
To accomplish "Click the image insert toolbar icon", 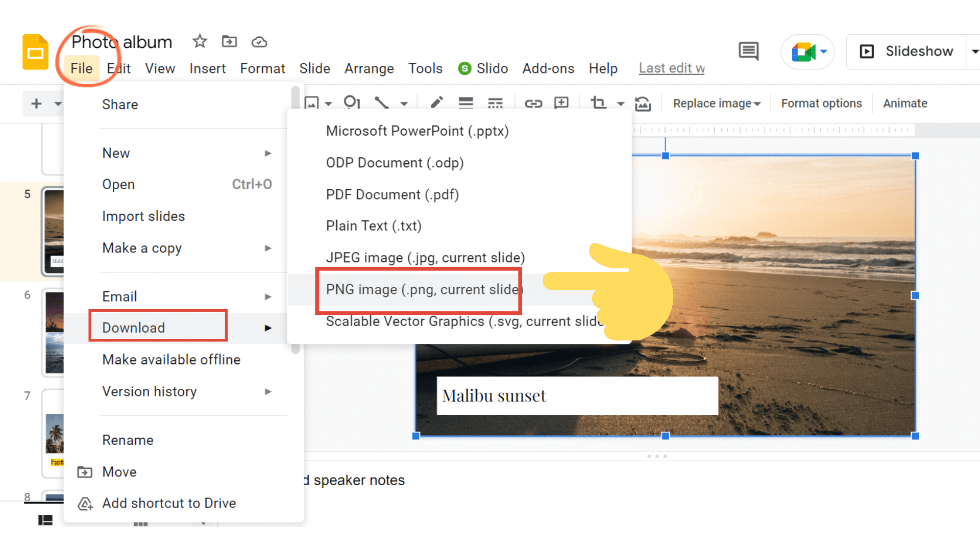I will coord(311,103).
